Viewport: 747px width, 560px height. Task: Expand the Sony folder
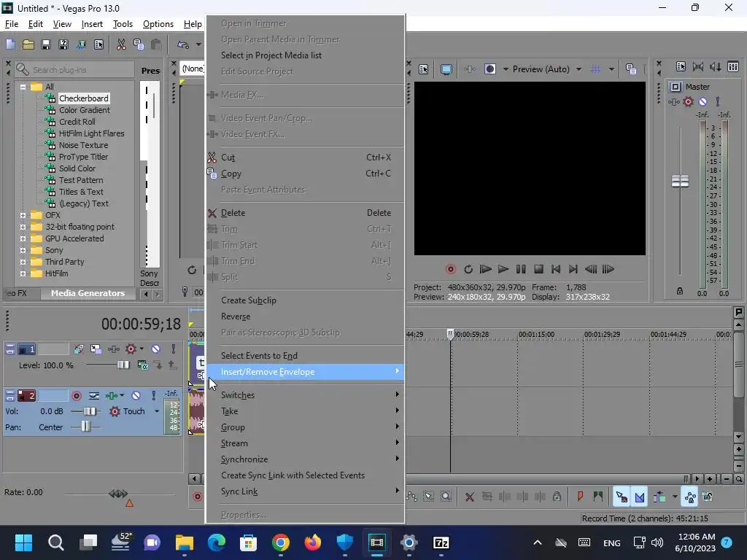23,250
